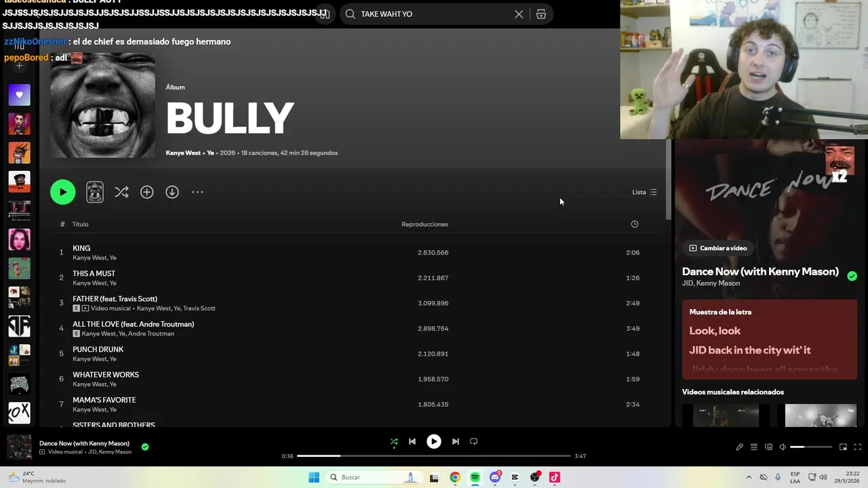Skip to next track

pyautogui.click(x=456, y=441)
